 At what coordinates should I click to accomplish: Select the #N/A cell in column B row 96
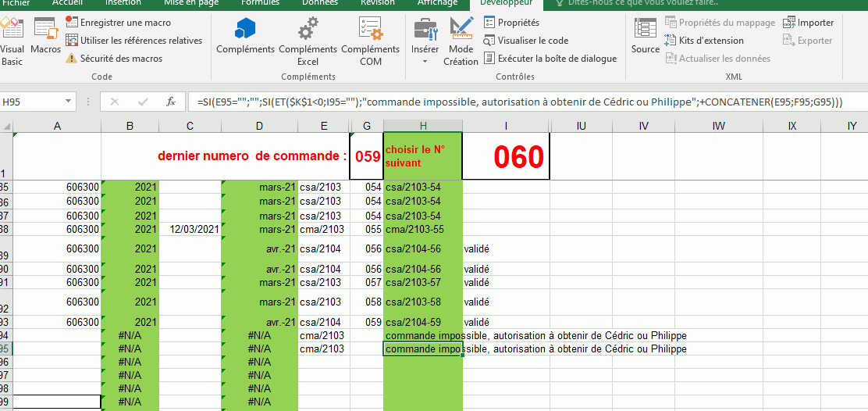(130, 363)
